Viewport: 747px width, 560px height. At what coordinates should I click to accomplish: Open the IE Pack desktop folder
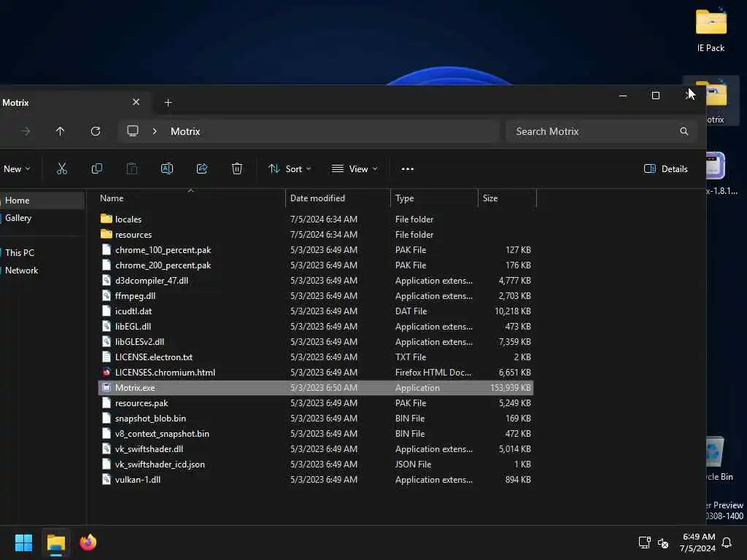(711, 30)
